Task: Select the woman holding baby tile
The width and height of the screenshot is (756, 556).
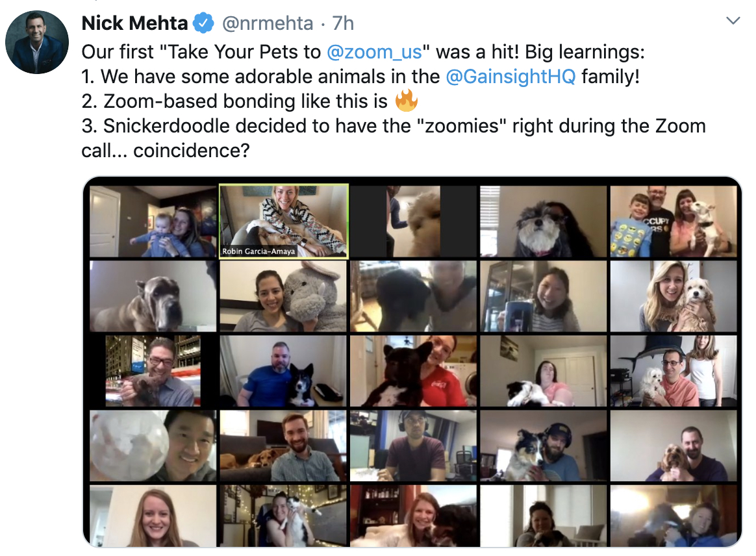Action: tap(153, 221)
